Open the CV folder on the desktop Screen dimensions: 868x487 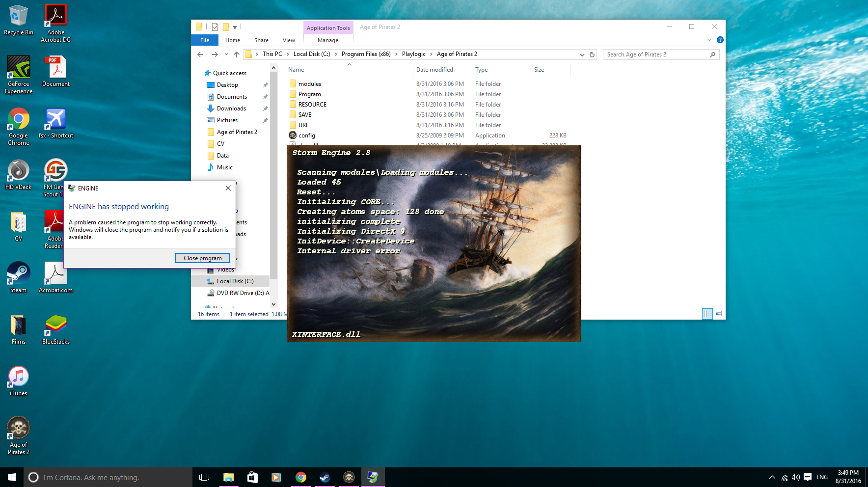[x=19, y=226]
